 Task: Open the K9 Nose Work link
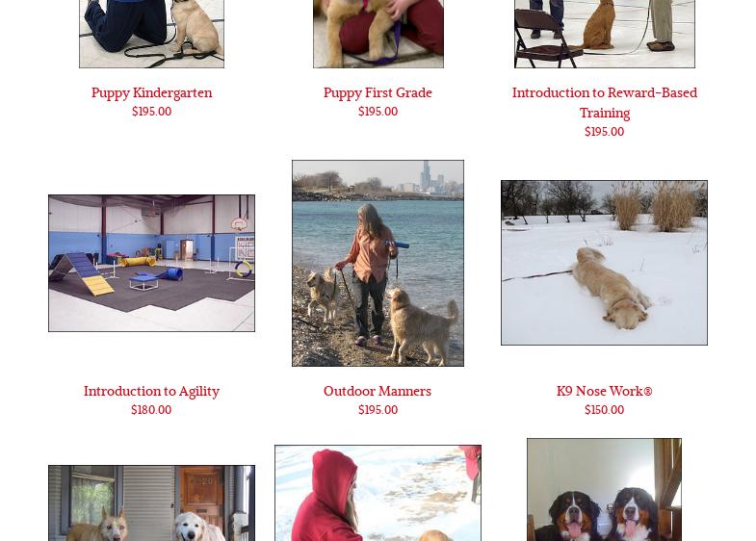(x=604, y=391)
